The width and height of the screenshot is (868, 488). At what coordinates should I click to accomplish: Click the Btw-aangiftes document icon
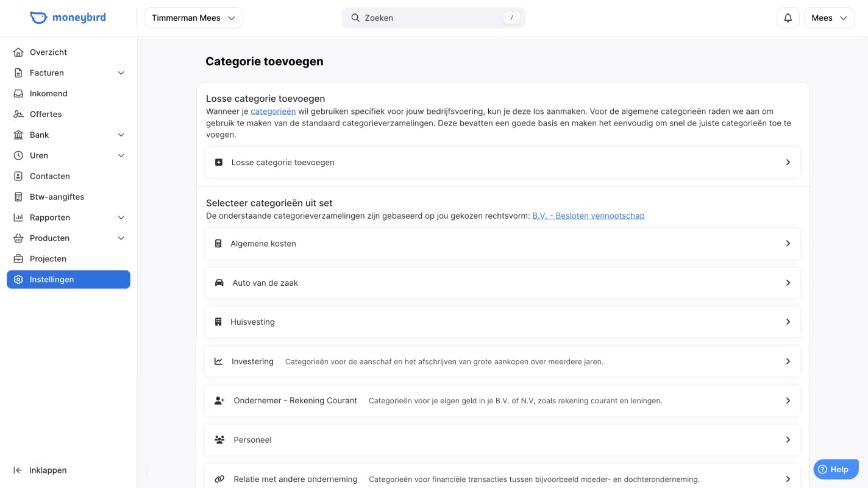18,196
